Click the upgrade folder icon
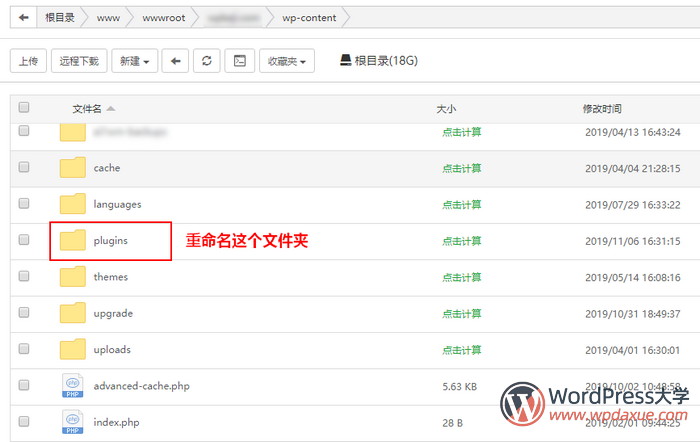700x442 pixels. click(73, 313)
